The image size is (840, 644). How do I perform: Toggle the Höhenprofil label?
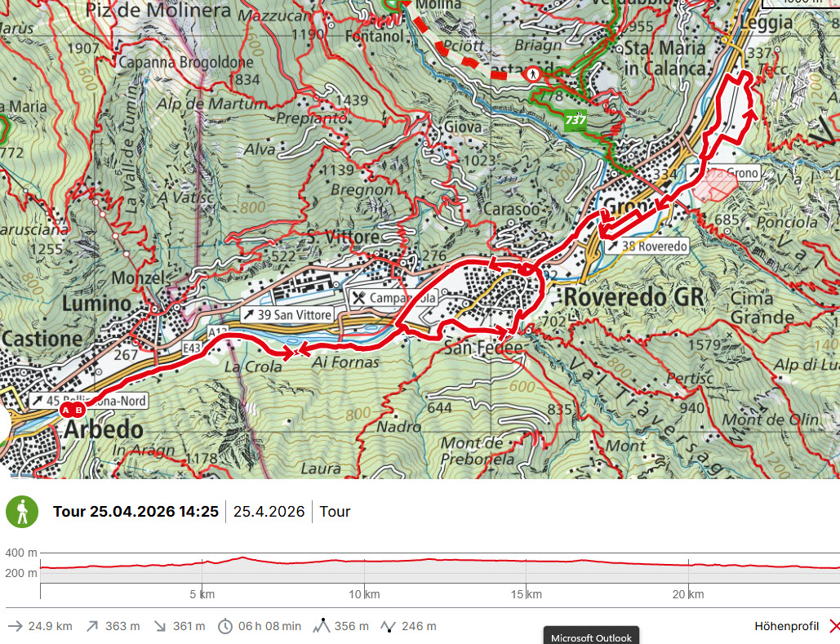point(786,626)
